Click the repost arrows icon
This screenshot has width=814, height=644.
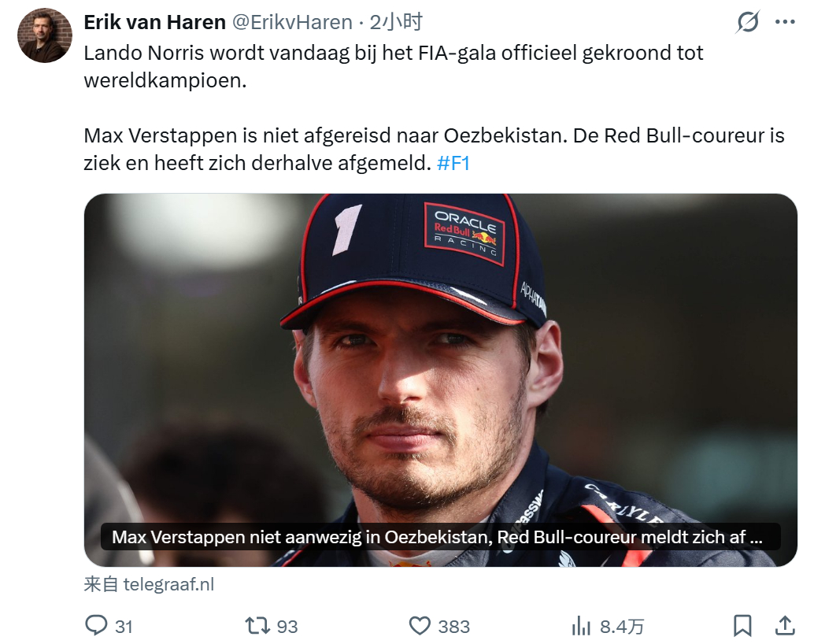[258, 625]
